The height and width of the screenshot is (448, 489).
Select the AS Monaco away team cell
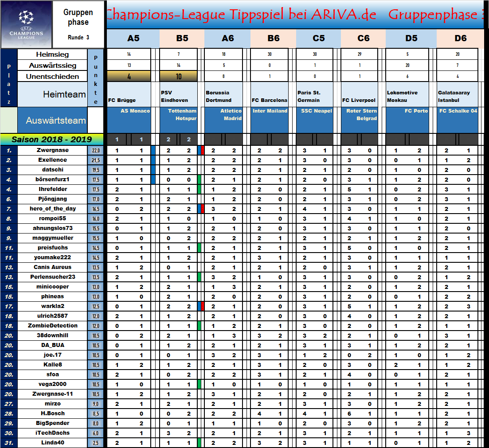[x=129, y=120]
